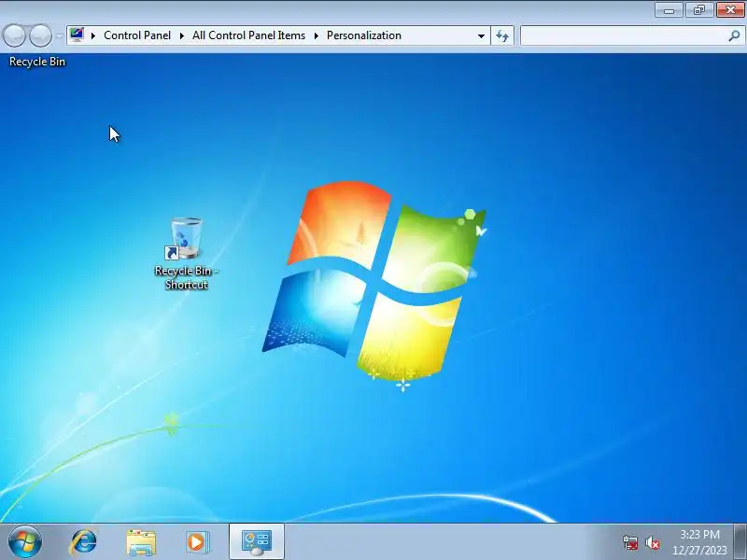747x560 pixels.
Task: Click the Start orb button
Action: pos(25,541)
